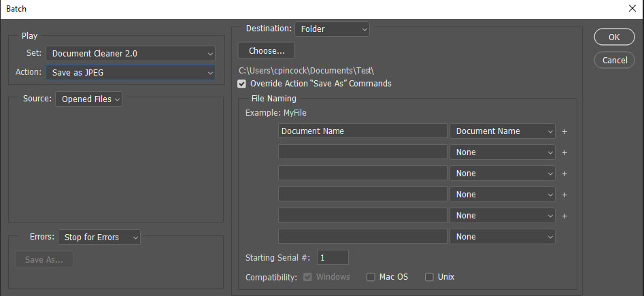This screenshot has width=644, height=296.
Task: Click the plus icon beside fourth naming row
Action: 564,195
